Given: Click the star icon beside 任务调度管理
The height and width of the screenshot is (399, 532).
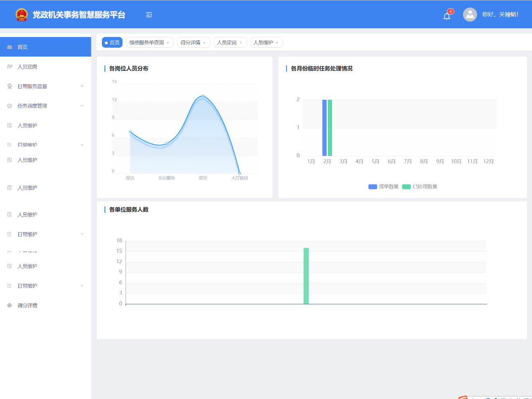Looking at the screenshot, I should (10, 106).
